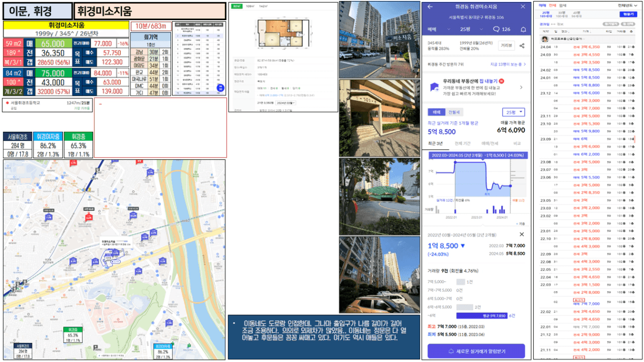Select the 매매 5억 9,800 transaction row
Screen dimensions: 644x362
[x=587, y=131]
